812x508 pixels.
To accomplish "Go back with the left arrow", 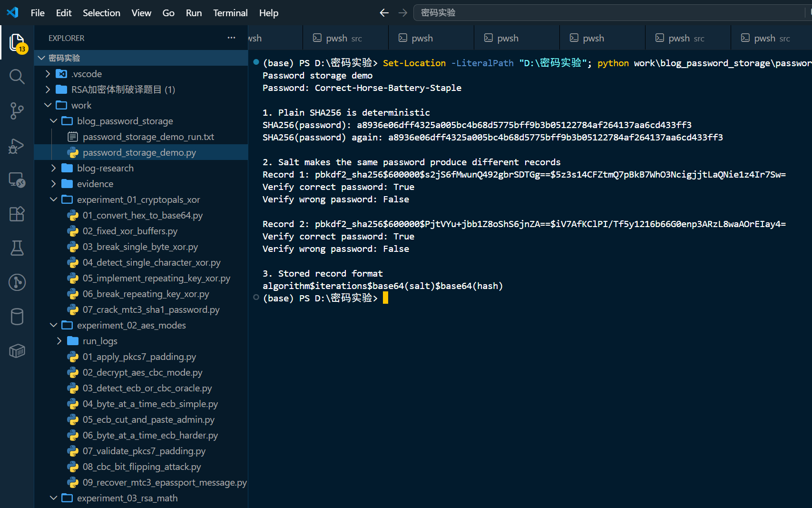I will (x=384, y=13).
